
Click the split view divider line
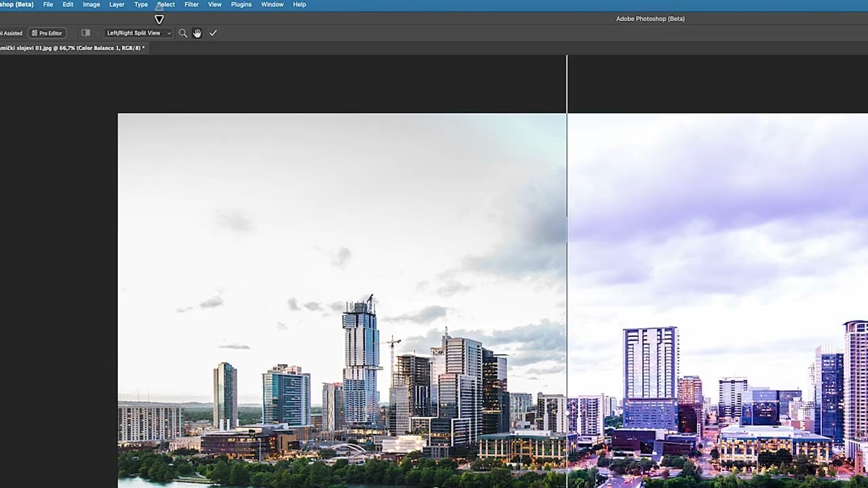(x=567, y=271)
